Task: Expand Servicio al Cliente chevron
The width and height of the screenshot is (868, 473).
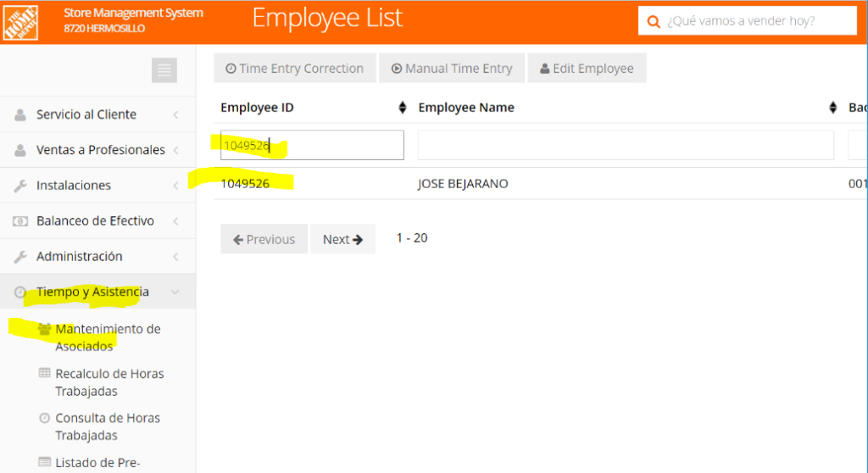Action: click(175, 114)
